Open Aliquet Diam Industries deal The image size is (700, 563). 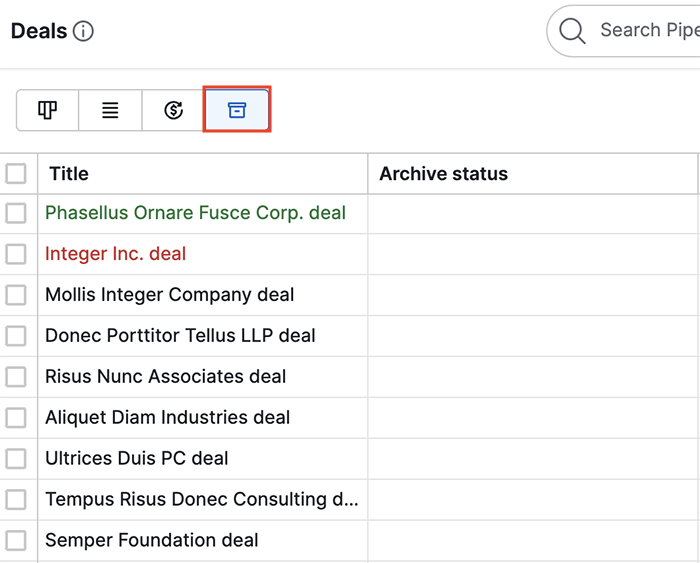167,418
